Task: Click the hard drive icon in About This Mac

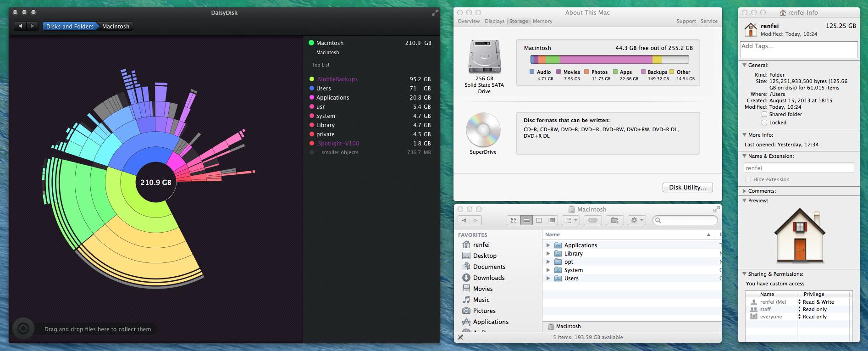Action: click(x=484, y=56)
